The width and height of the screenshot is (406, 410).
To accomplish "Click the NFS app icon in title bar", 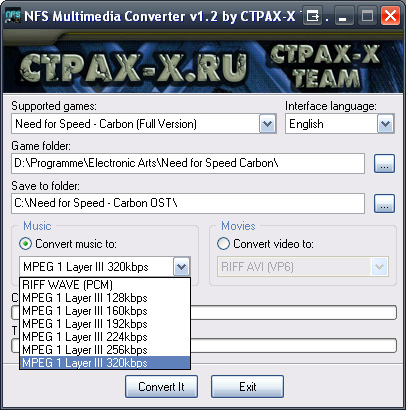I will [x=13, y=16].
